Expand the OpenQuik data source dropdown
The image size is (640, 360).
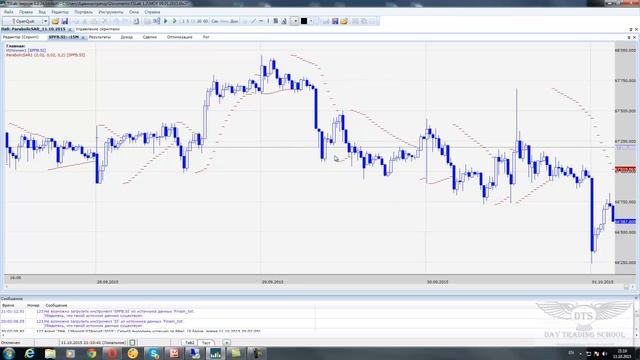[45, 21]
